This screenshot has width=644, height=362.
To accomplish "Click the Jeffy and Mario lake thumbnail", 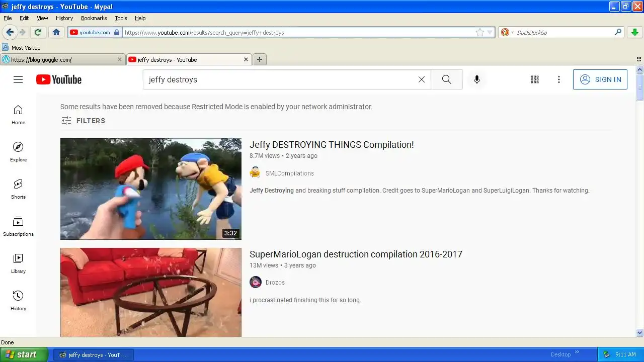I will (x=151, y=189).
